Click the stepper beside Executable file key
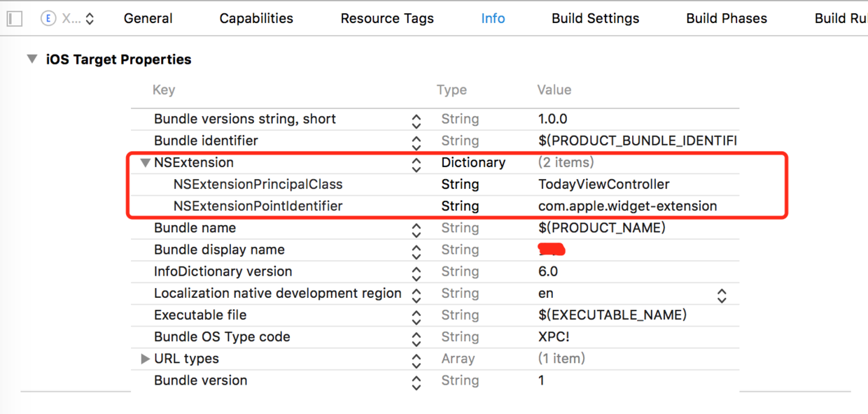The width and height of the screenshot is (868, 414). (x=416, y=317)
